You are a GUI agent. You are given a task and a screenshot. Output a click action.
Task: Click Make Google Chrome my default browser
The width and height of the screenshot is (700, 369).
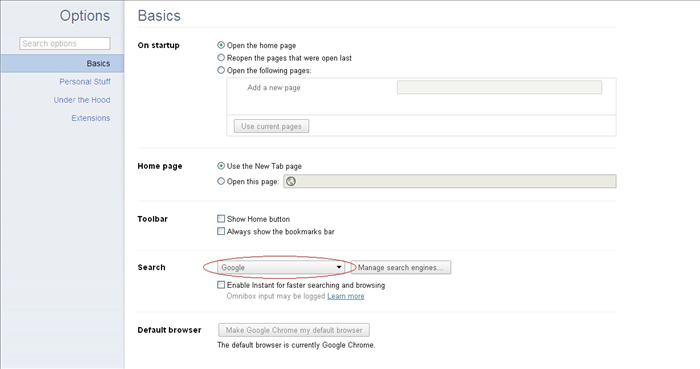[x=294, y=330]
